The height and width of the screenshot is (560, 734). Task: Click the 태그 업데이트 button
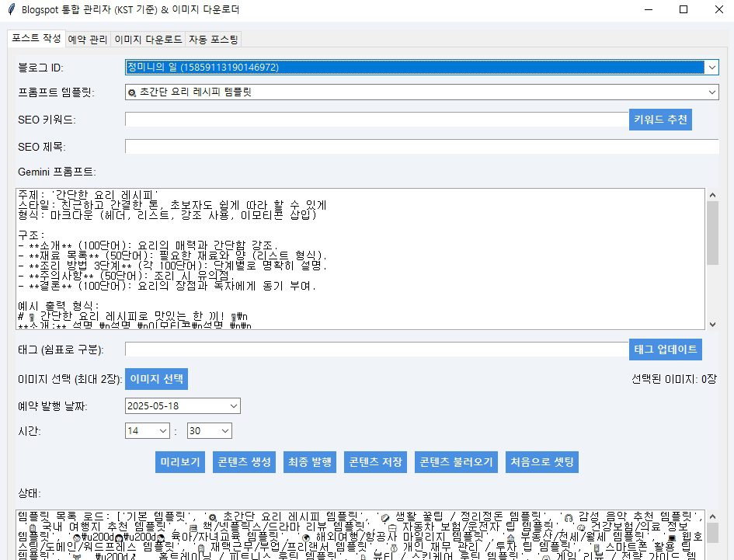(x=665, y=350)
